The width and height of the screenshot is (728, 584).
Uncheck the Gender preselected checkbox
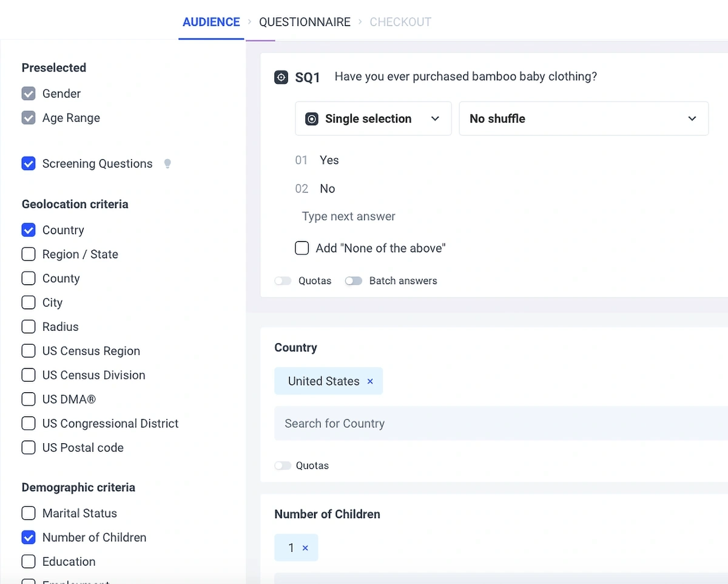point(29,93)
